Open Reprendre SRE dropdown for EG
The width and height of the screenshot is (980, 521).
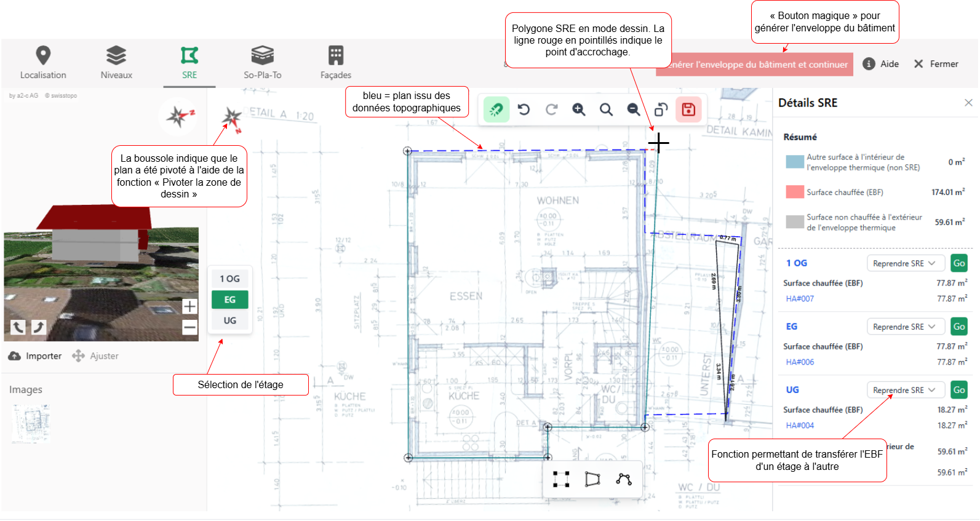[x=904, y=327]
